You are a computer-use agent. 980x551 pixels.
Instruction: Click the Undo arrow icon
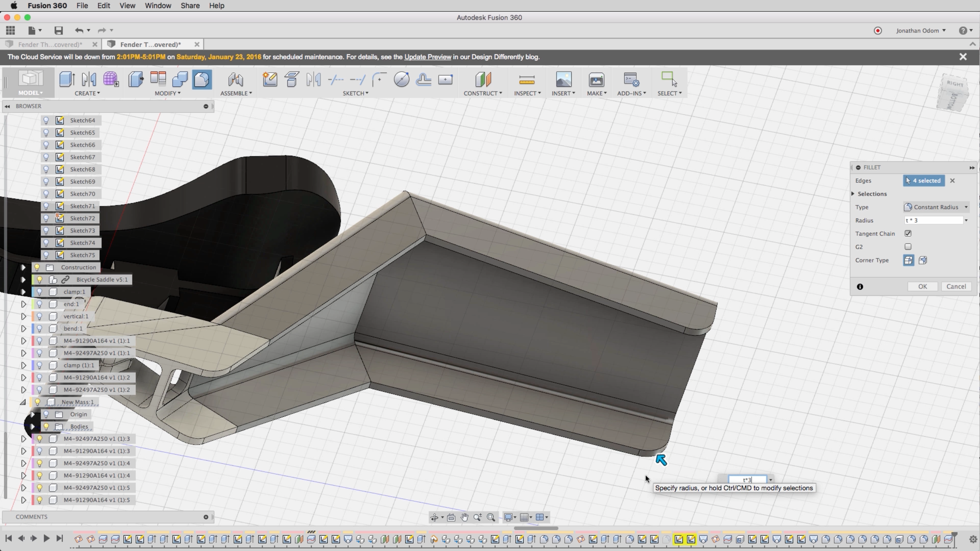click(x=79, y=31)
